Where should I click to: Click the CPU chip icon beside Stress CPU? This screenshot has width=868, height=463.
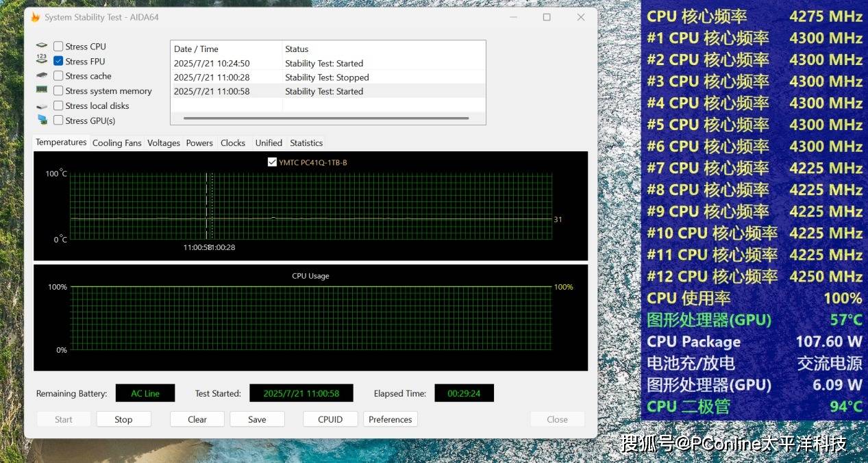pos(42,46)
